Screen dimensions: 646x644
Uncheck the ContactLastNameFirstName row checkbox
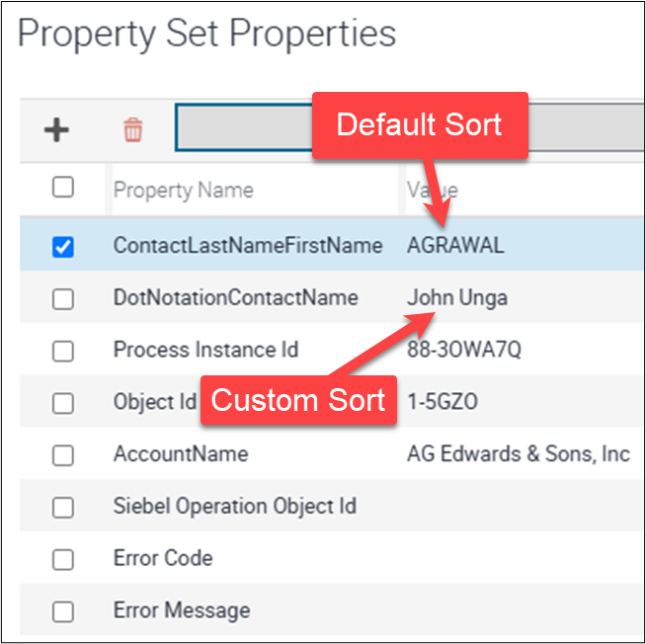pyautogui.click(x=62, y=247)
